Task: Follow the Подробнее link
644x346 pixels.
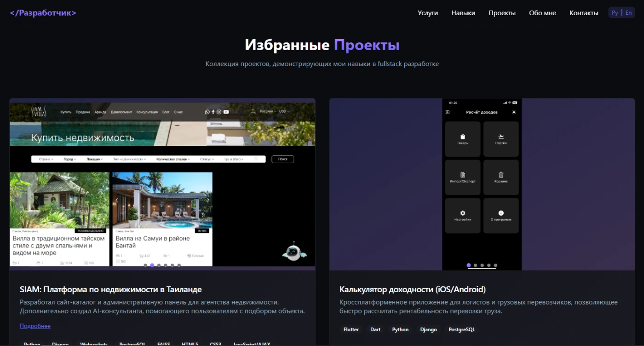Action: (x=35, y=326)
